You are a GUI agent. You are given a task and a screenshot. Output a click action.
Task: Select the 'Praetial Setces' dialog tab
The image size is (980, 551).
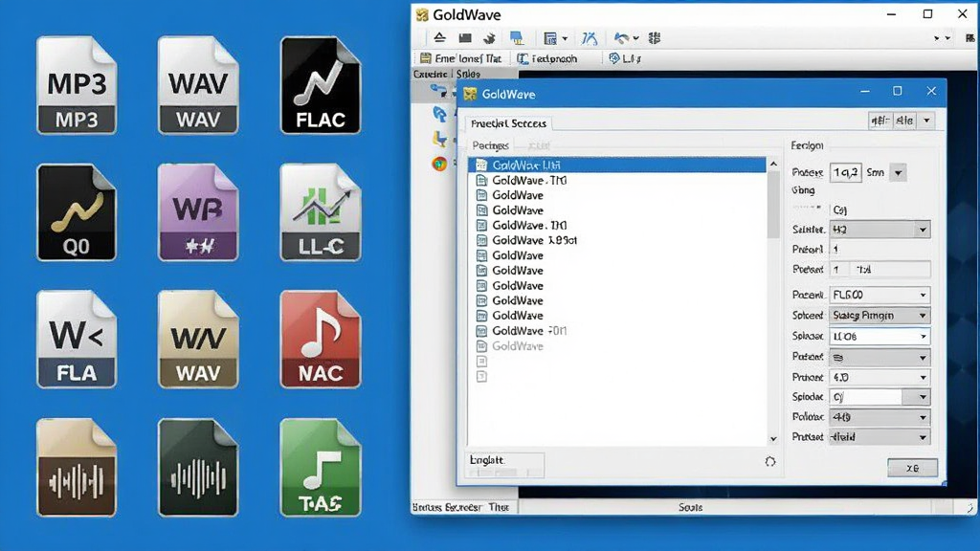[508, 123]
